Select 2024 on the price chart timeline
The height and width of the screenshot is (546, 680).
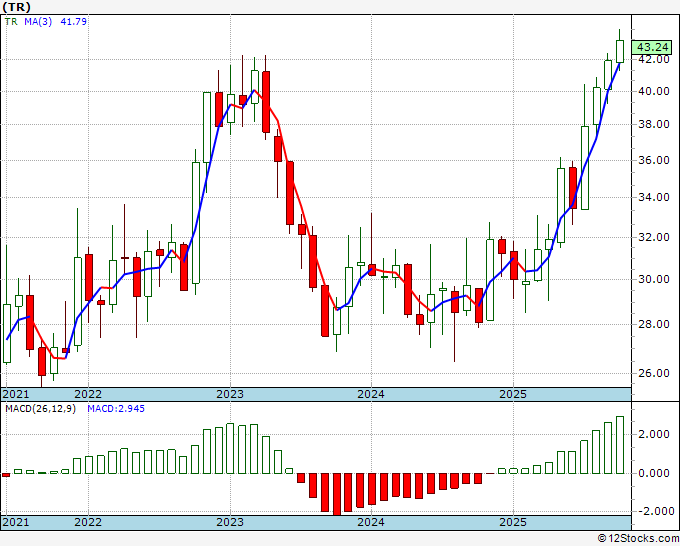[371, 394]
